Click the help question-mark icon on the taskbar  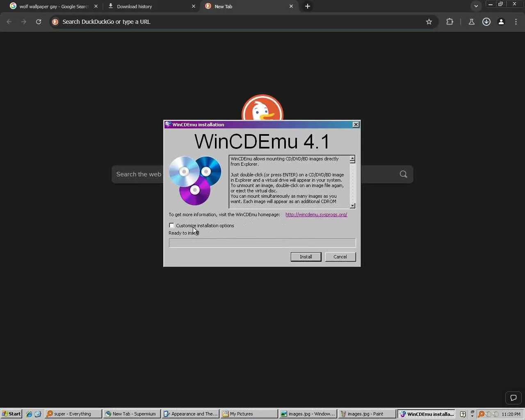(463, 414)
